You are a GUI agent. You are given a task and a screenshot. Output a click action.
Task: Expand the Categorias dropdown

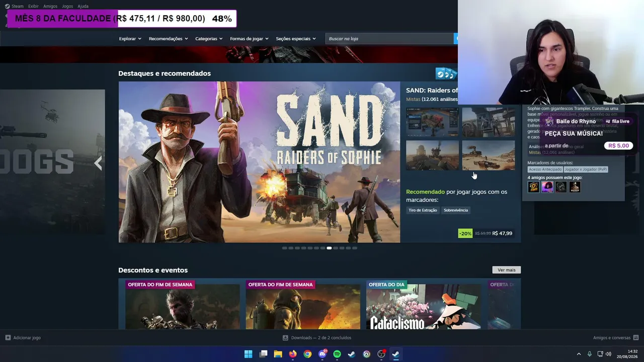[209, 39]
